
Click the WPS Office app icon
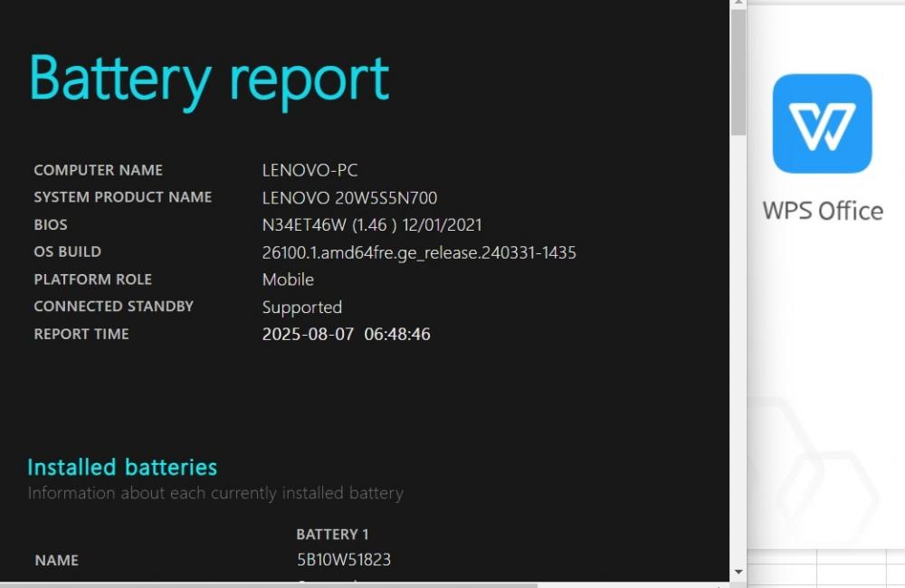tap(822, 124)
